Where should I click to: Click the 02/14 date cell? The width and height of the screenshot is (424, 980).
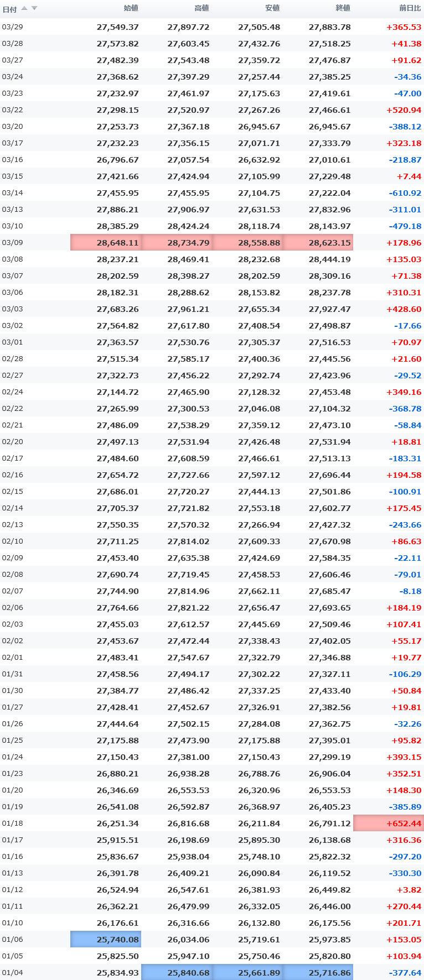12,508
